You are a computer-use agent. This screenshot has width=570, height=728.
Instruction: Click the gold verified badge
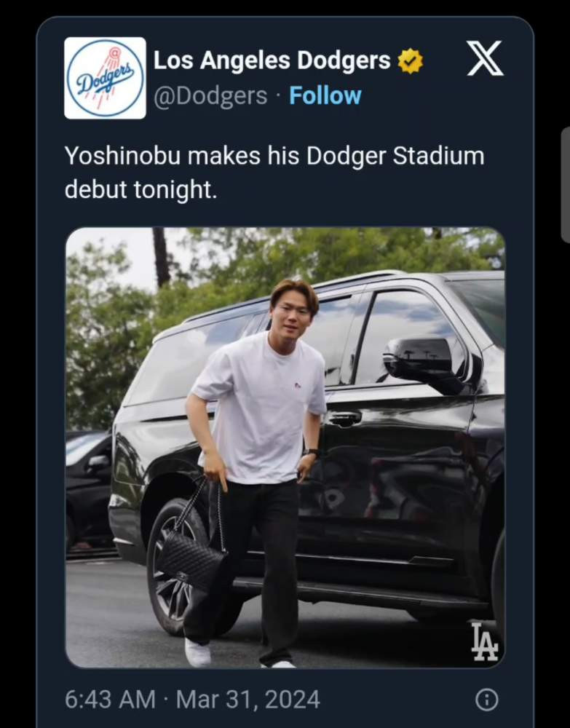click(410, 61)
